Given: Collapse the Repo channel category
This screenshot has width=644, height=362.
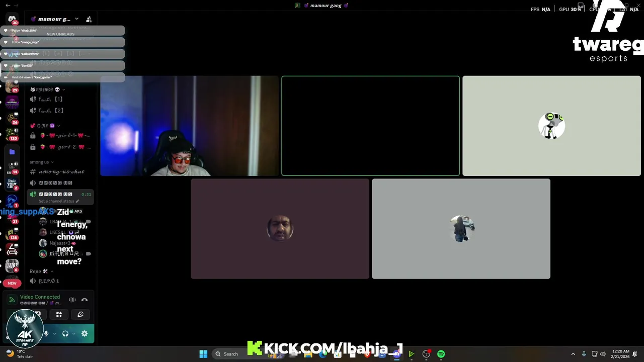Looking at the screenshot, I should click(x=40, y=271).
